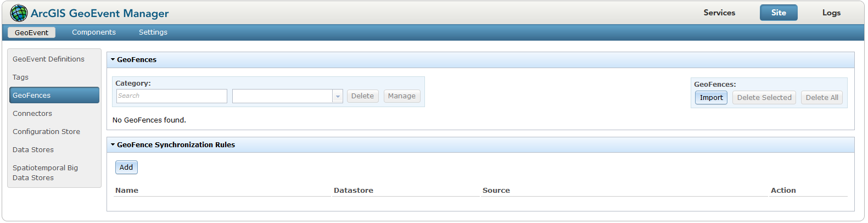Screen dimensions: 868x223
Task: Click Delete Selected geofences button
Action: coord(764,98)
